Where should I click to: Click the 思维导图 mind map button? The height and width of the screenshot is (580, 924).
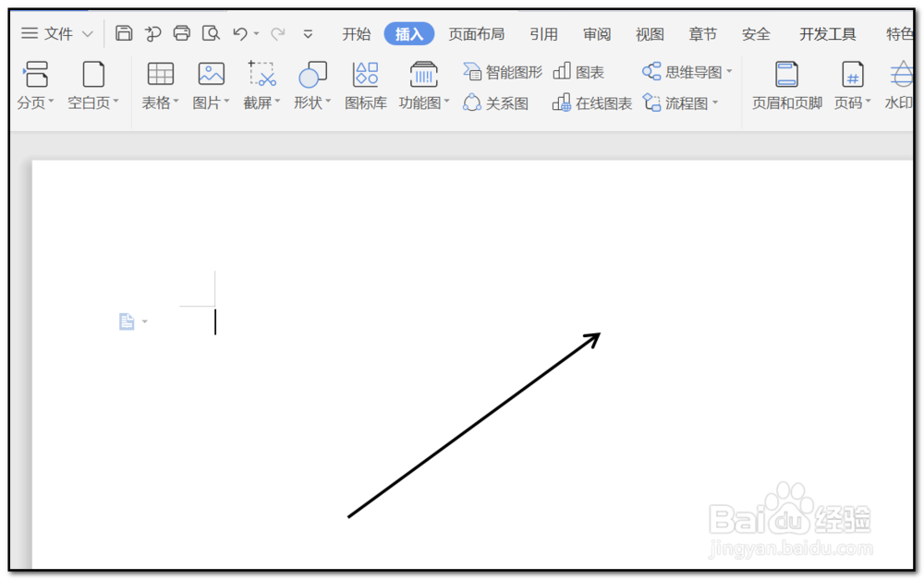(x=682, y=72)
